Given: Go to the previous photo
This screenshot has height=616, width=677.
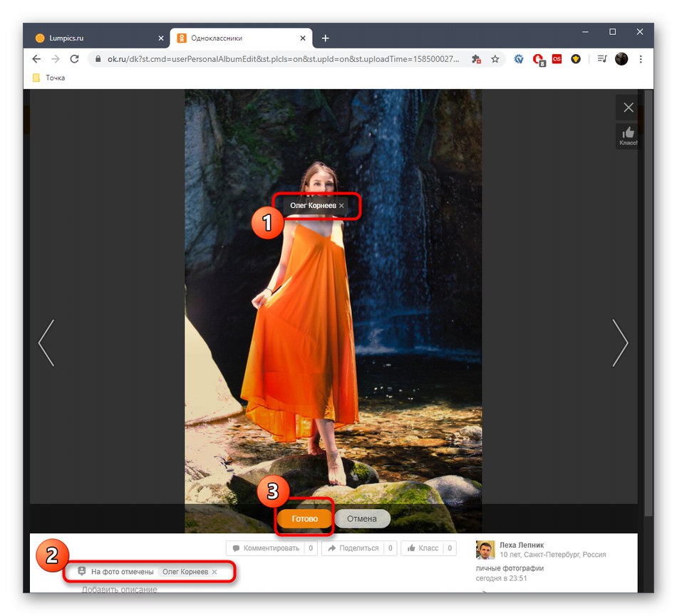Looking at the screenshot, I should coord(46,343).
